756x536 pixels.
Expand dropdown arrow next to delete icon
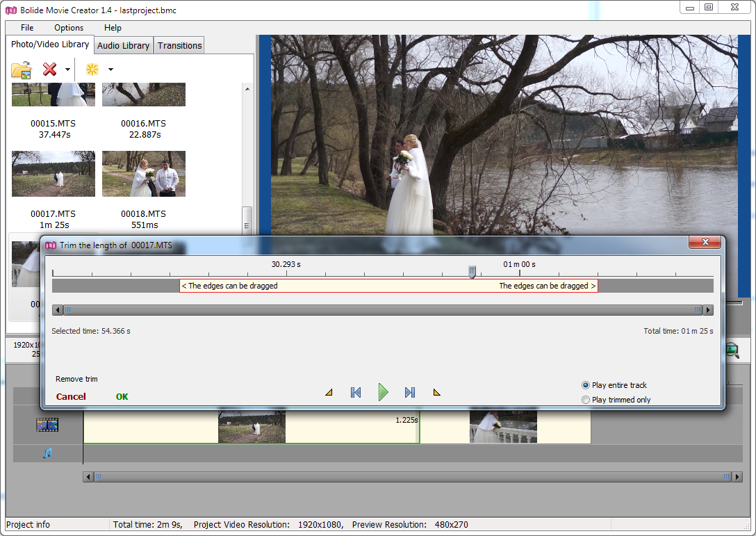click(67, 70)
